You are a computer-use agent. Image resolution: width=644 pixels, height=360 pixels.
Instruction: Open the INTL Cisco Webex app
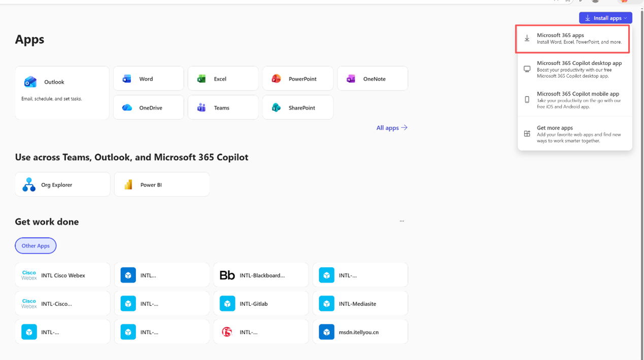(x=62, y=275)
